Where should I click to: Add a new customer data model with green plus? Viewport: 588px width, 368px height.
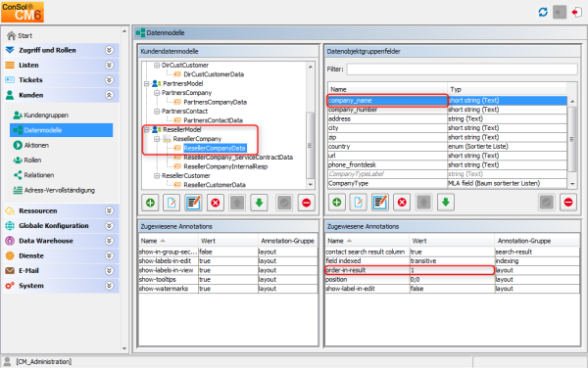point(150,203)
